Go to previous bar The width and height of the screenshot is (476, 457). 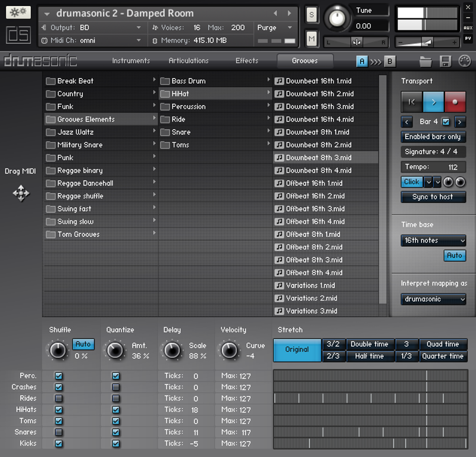coord(406,122)
